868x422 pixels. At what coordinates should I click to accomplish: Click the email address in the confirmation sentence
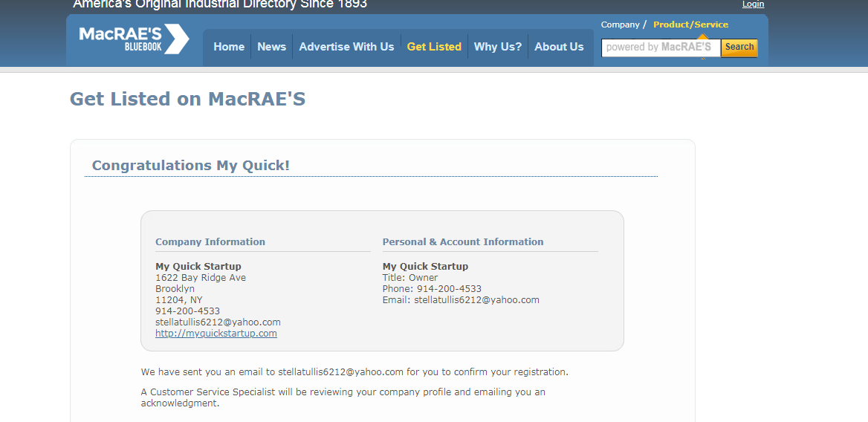(x=340, y=371)
